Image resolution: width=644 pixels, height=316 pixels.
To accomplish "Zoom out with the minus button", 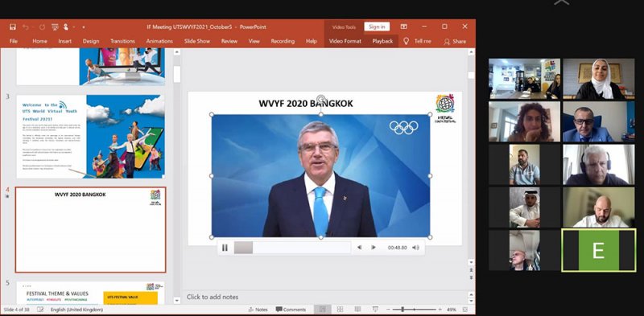I will click(389, 310).
